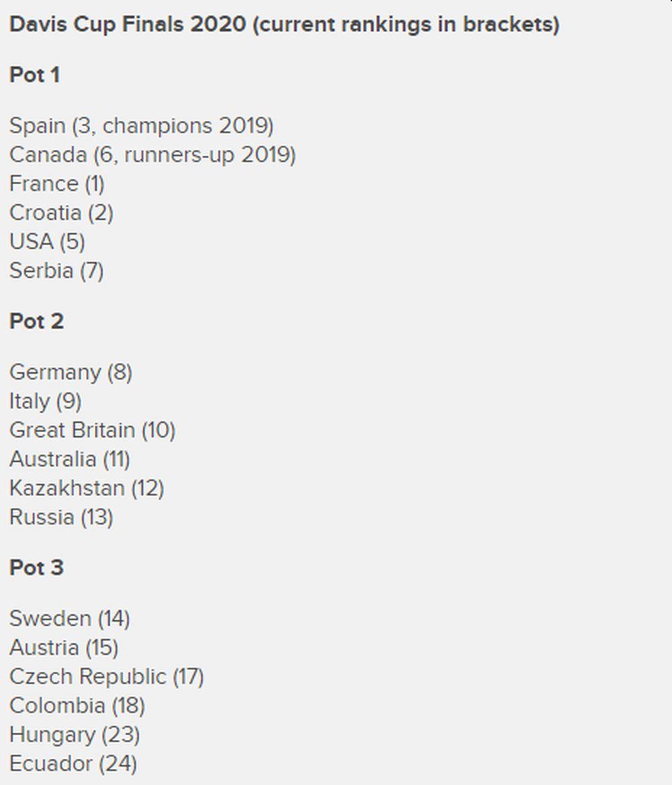Click the Sweden (14) entry
The image size is (672, 785).
[x=69, y=618]
